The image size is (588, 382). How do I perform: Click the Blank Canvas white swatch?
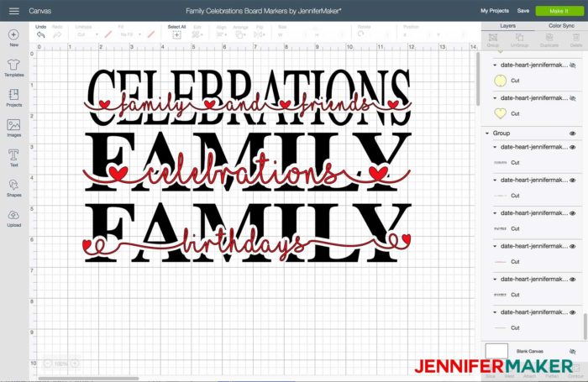tap(496, 351)
